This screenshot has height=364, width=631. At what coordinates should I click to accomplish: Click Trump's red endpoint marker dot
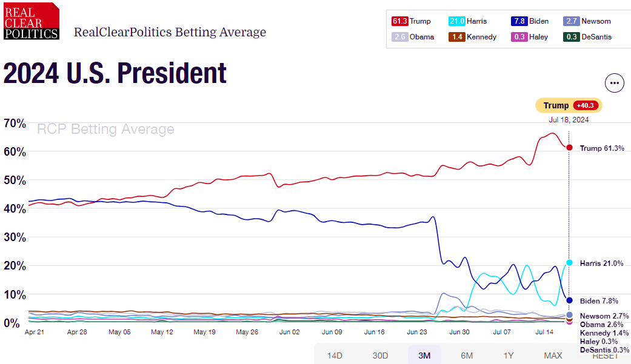569,148
